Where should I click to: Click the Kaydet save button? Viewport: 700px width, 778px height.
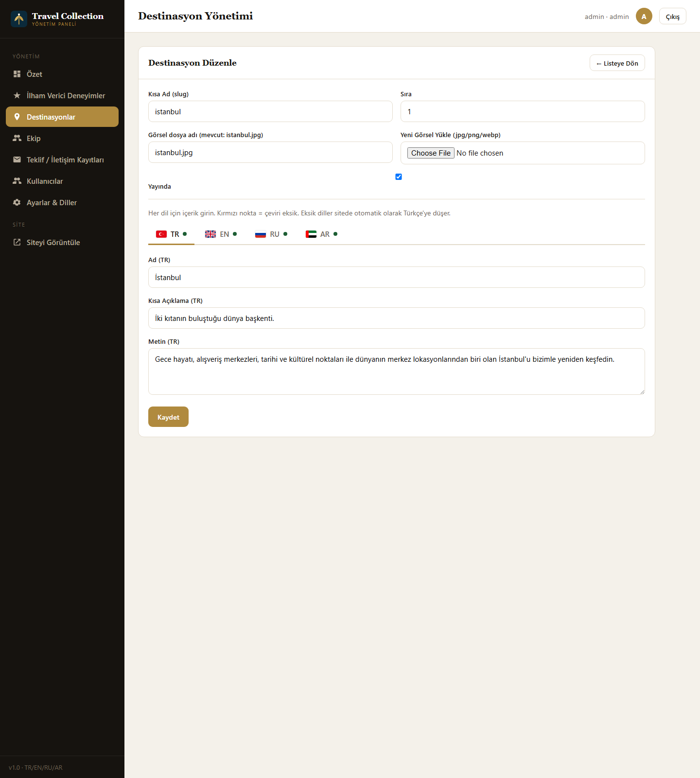click(x=168, y=417)
